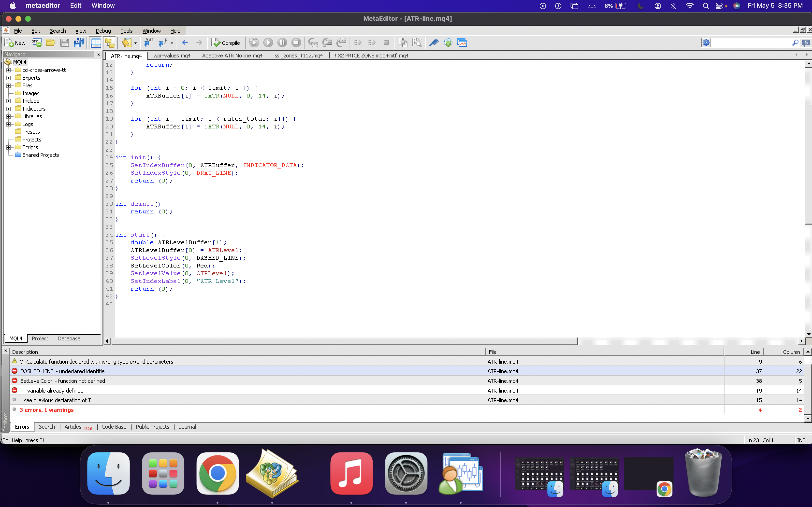Click the Styler comb icon
The height and width of the screenshot is (507, 812).
434,42
